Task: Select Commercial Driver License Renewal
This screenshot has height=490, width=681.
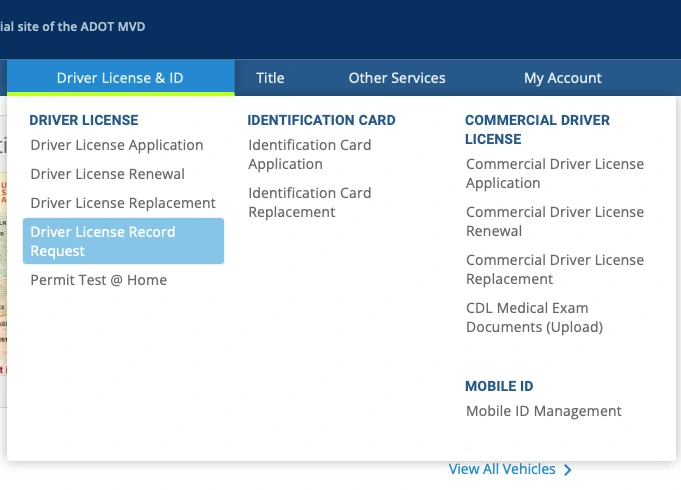Action: tap(554, 221)
